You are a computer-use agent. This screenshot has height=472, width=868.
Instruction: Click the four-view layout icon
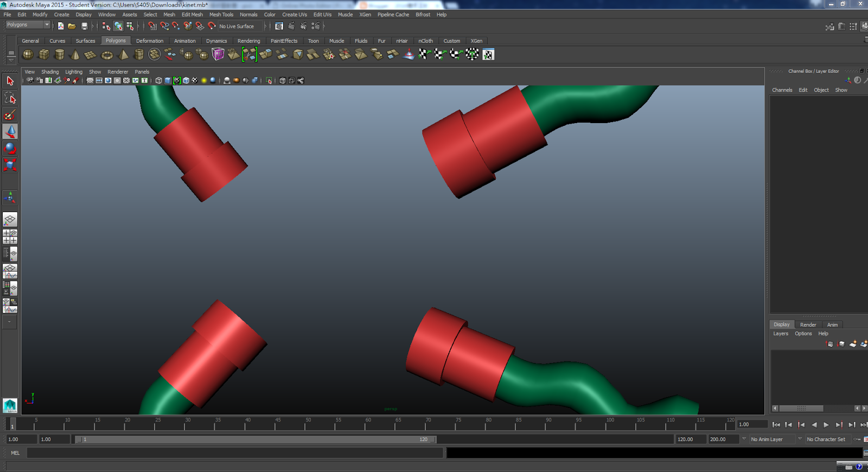click(x=10, y=237)
